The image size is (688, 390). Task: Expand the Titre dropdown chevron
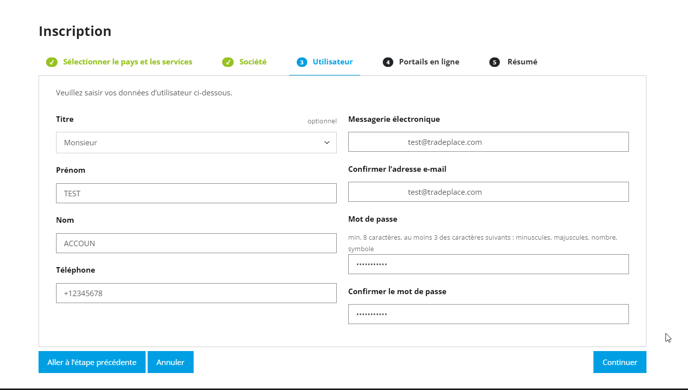coord(327,143)
